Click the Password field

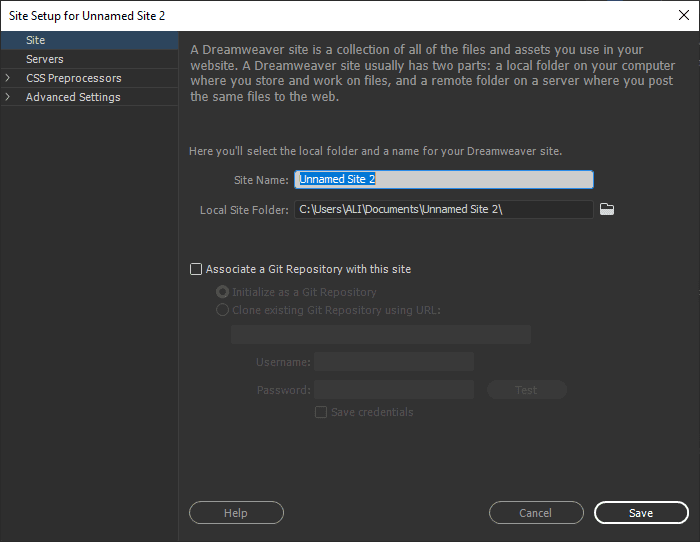[394, 390]
